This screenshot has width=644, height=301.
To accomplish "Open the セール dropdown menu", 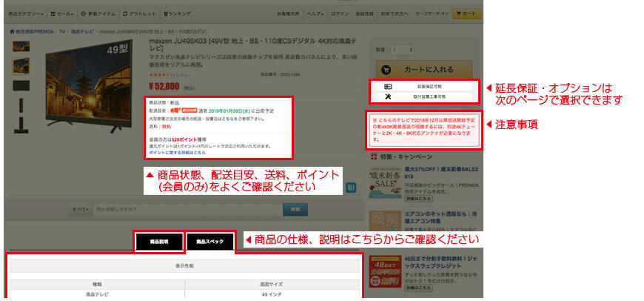I will coord(62,13).
